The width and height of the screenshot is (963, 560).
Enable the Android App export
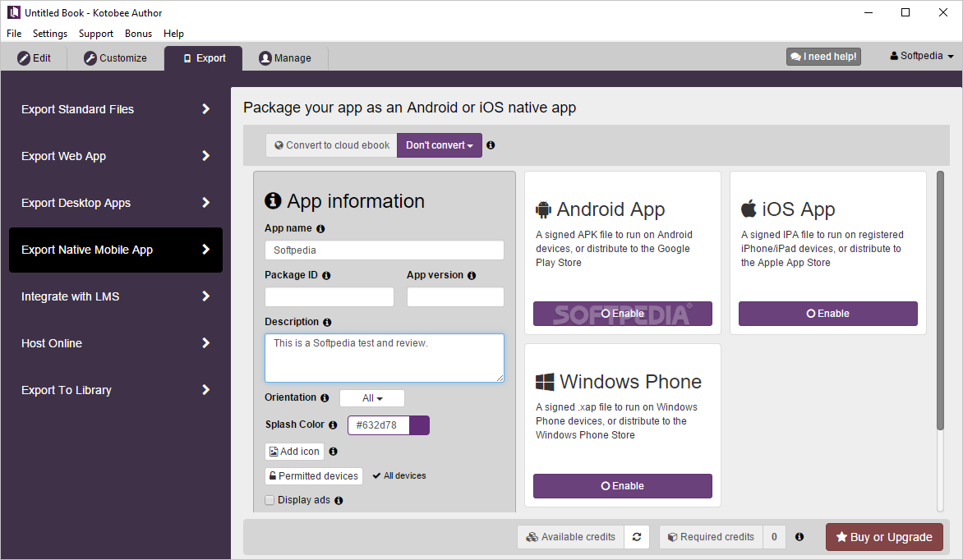pos(623,314)
